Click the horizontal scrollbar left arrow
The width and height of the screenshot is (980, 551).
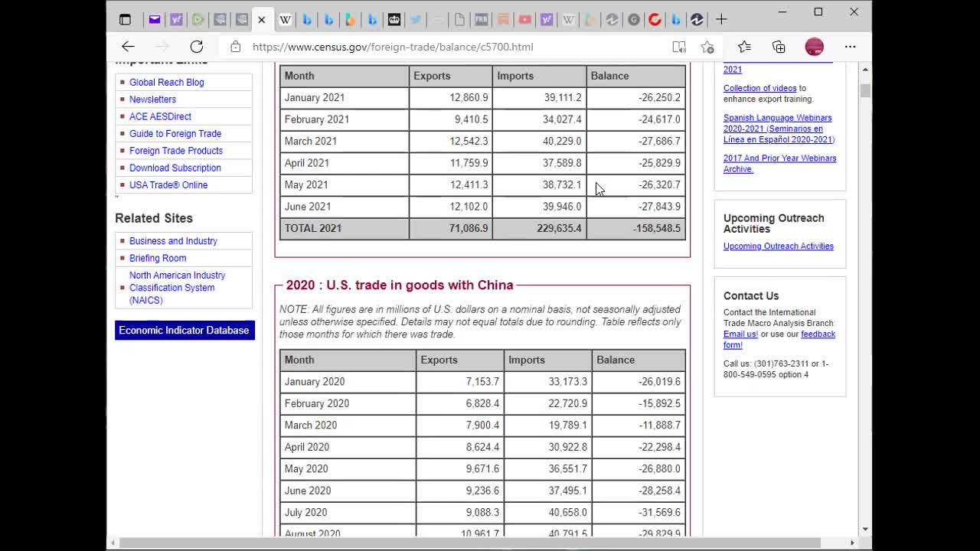pyautogui.click(x=113, y=543)
